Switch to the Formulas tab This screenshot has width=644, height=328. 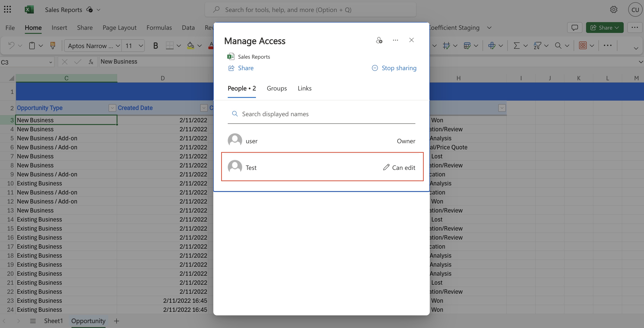pos(159,28)
